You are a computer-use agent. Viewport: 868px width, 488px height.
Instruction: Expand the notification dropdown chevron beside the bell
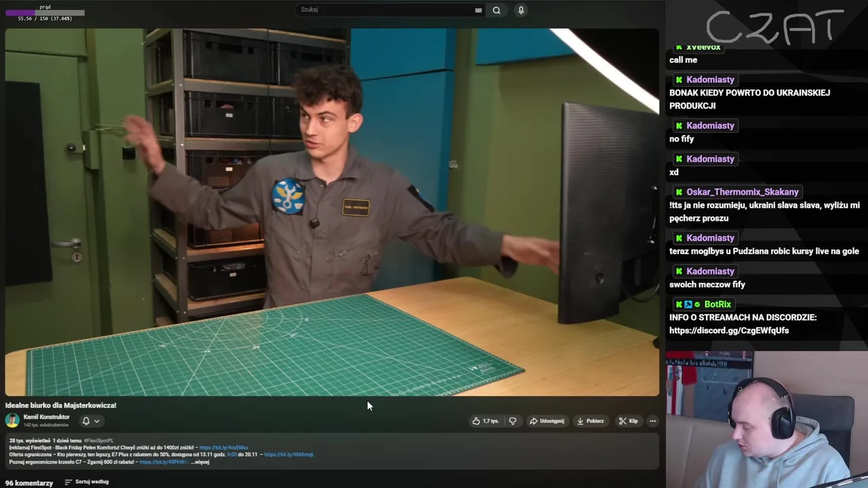tap(97, 421)
